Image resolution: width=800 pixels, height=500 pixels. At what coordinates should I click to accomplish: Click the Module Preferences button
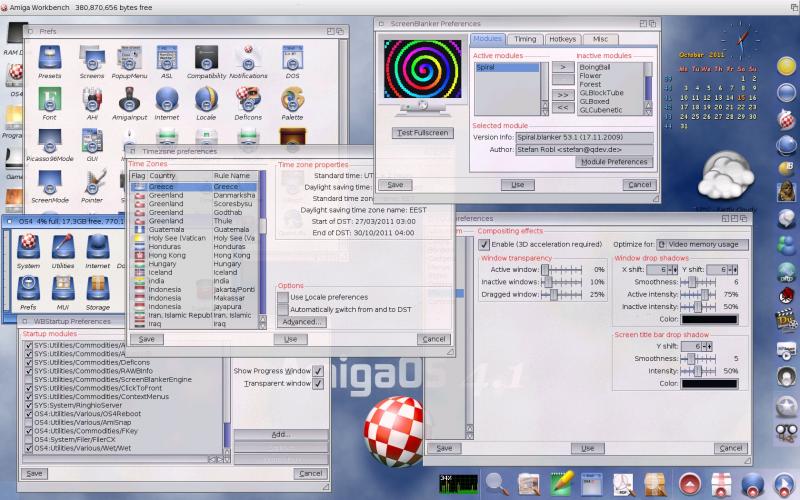click(614, 161)
